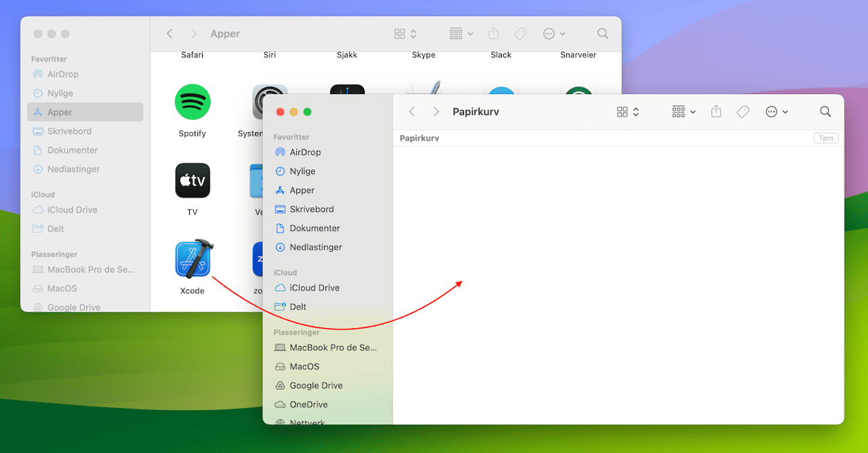
Task: Select the Skype label in Apper window
Action: [x=424, y=55]
